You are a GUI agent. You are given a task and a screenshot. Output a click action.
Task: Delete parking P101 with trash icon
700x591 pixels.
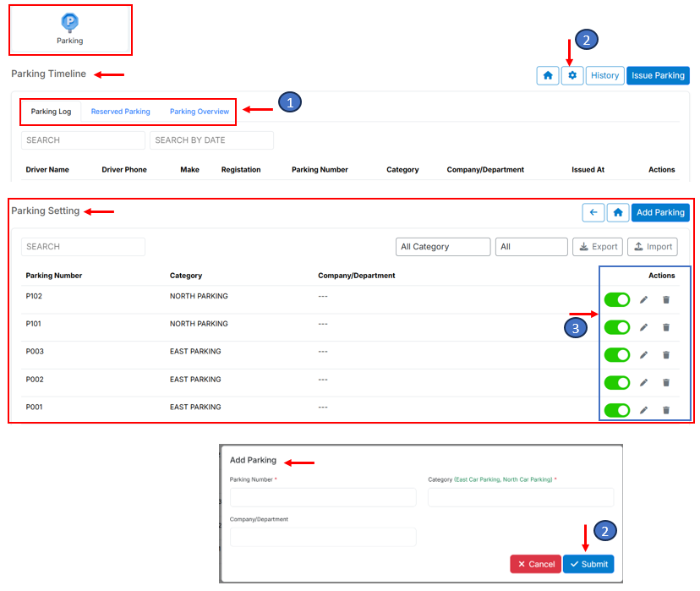pyautogui.click(x=666, y=327)
